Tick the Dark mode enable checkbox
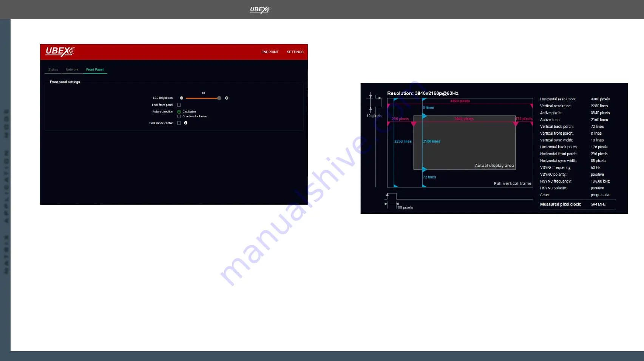The width and height of the screenshot is (644, 361). click(x=179, y=123)
